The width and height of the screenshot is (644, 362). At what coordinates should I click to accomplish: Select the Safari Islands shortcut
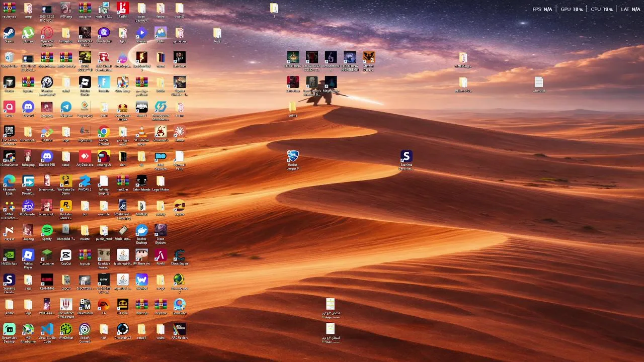click(141, 183)
